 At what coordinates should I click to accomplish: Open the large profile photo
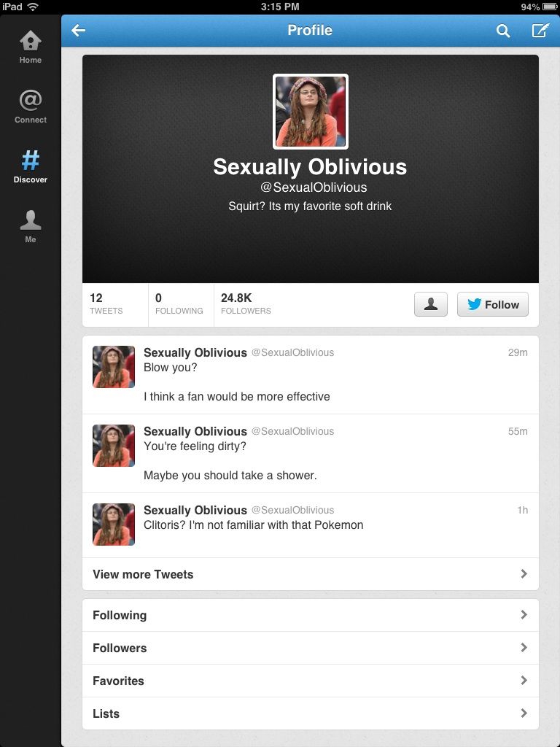coord(311,112)
